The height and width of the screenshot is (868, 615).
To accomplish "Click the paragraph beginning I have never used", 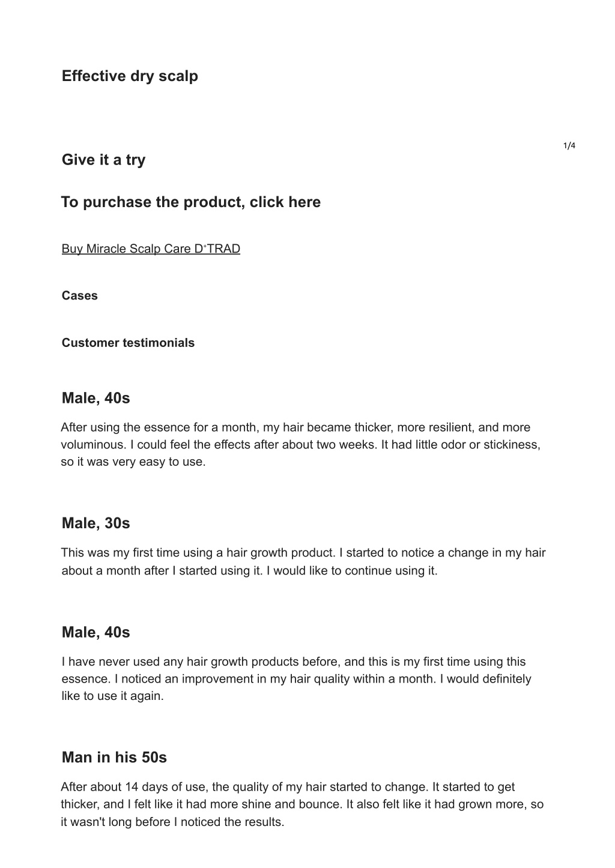I will (x=296, y=679).
